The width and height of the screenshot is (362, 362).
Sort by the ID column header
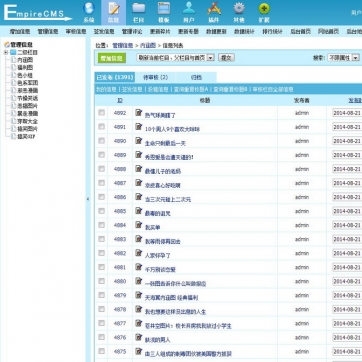click(120, 100)
